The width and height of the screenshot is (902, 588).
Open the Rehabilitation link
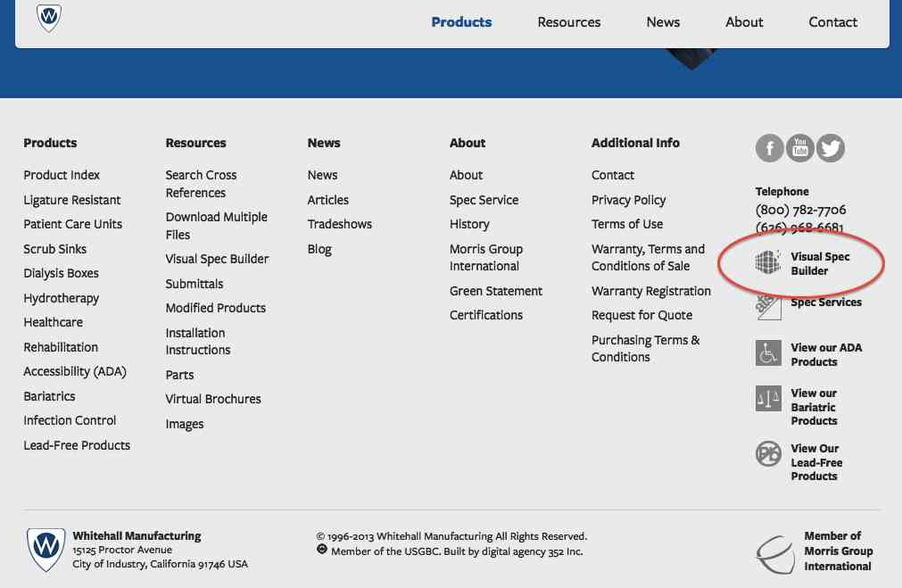coord(61,347)
